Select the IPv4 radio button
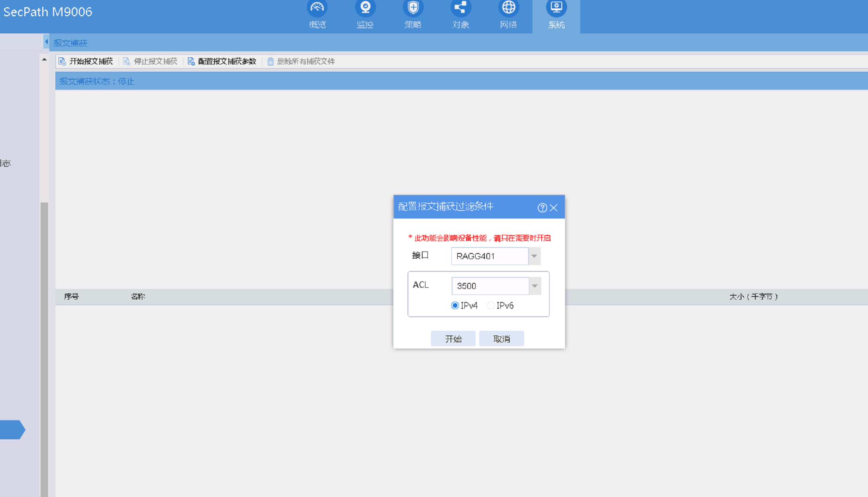Image resolution: width=868 pixels, height=497 pixels. [455, 305]
